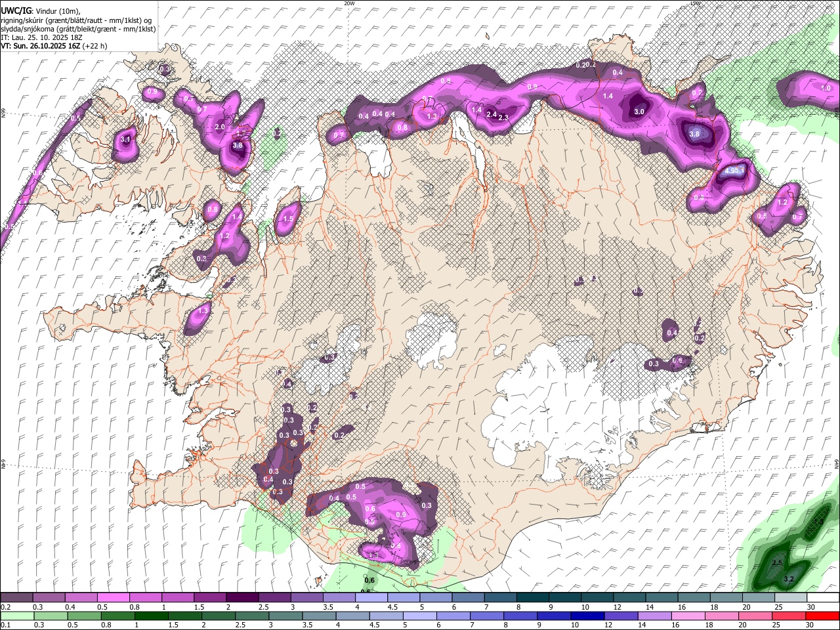
Task: Click the lilac rain swatch from 14 to 16
Action: (654, 616)
